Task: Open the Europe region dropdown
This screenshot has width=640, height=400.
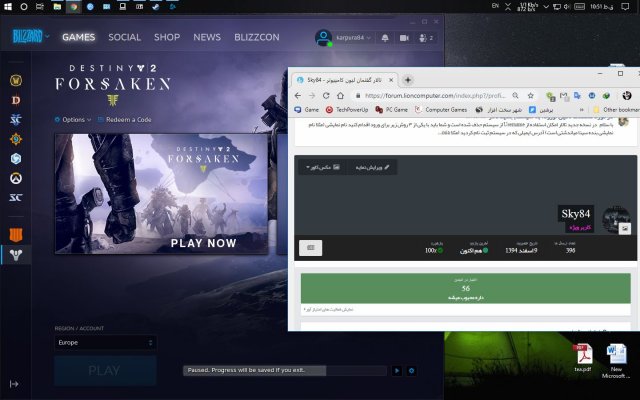Action: click(105, 342)
